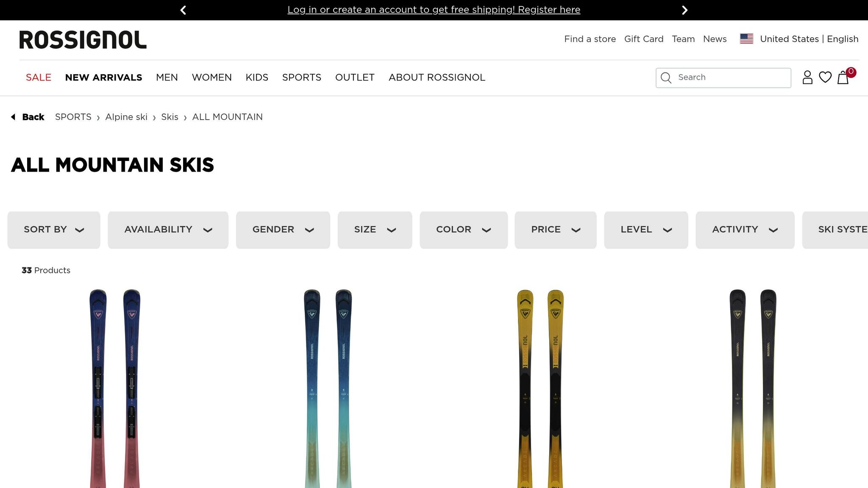Open the wishlist heart icon

[x=825, y=77]
